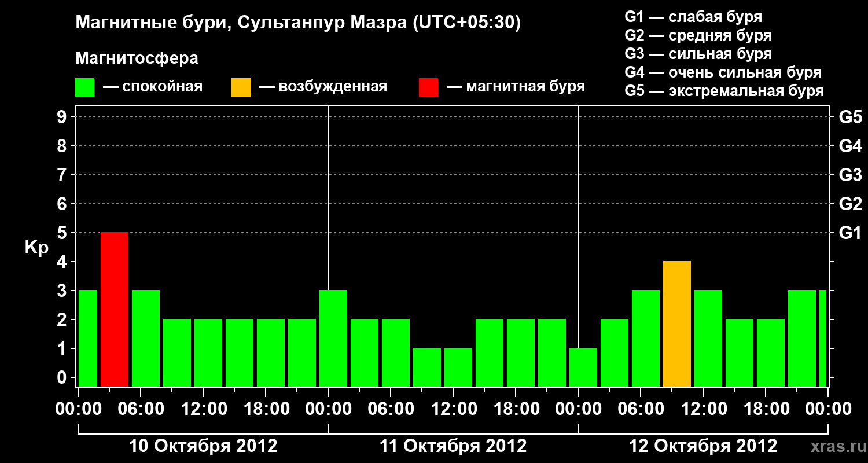Click the 'G4 — очень сильная буря' legend line
The image size is (868, 463).
pyautogui.click(x=723, y=72)
